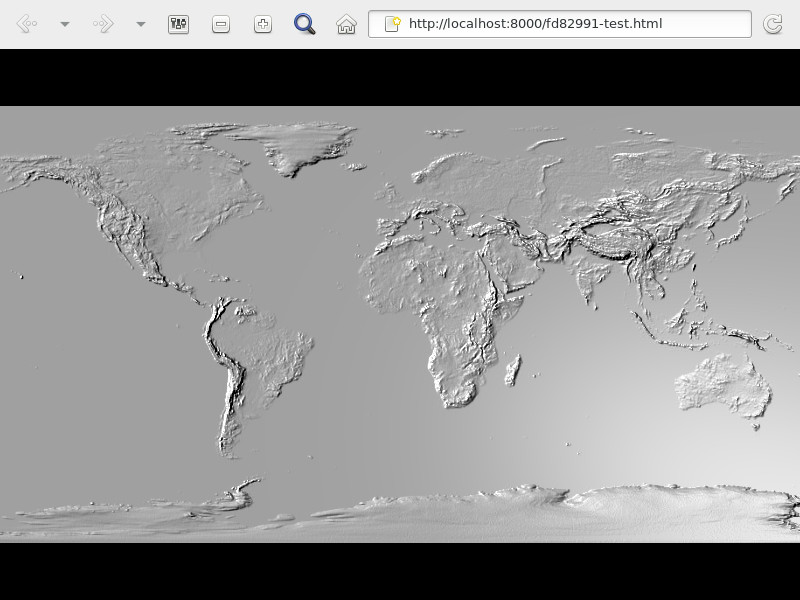Open the back history dropdown arrow

[x=65, y=24]
